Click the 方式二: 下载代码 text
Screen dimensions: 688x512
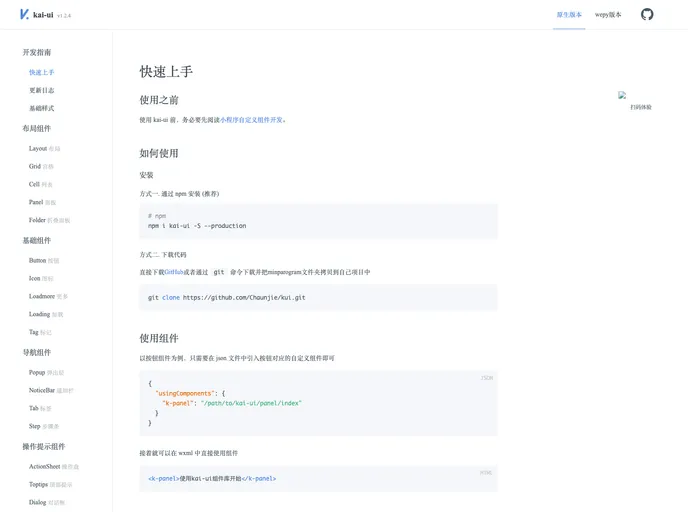163,255
